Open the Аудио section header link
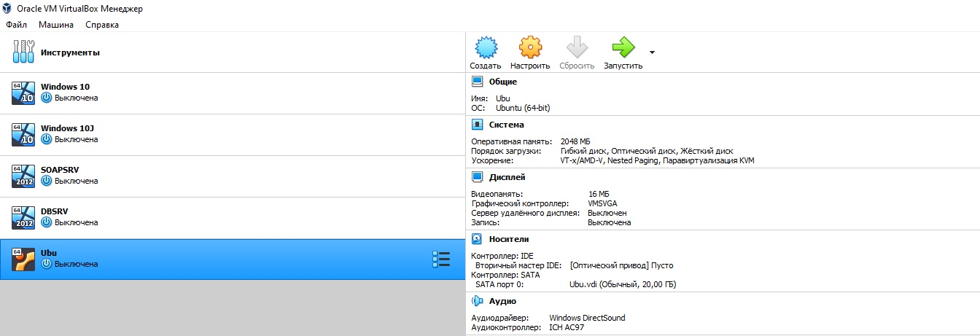The image size is (980, 336). 502,302
